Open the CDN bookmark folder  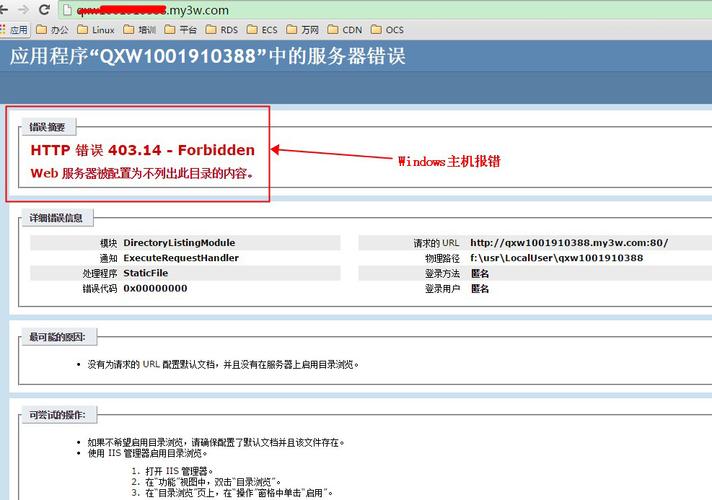pyautogui.click(x=345, y=30)
